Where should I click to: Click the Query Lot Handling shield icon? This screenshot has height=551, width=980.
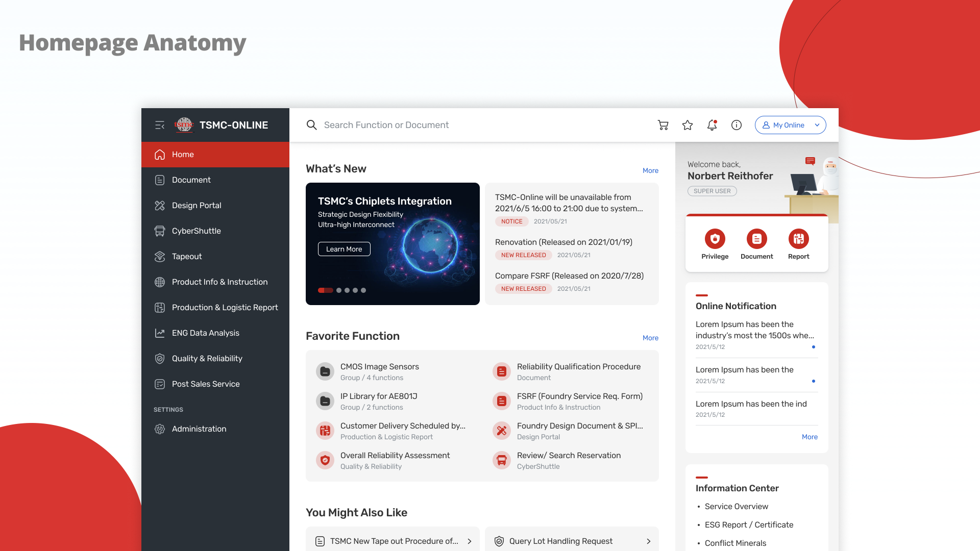pos(499,541)
